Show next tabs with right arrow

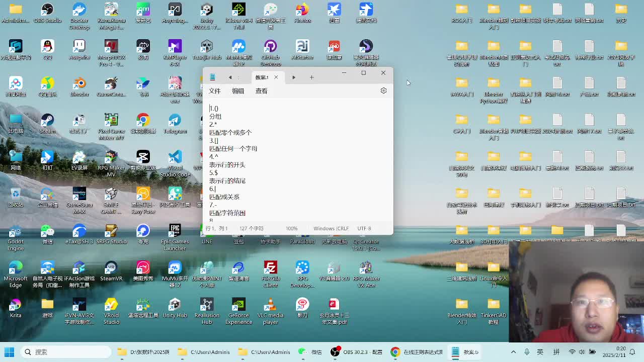point(294,77)
